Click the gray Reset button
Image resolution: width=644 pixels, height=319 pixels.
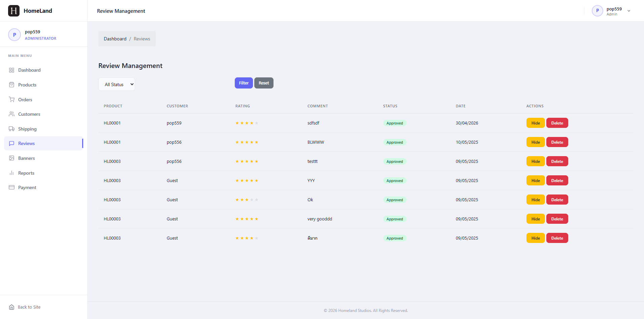tap(264, 83)
